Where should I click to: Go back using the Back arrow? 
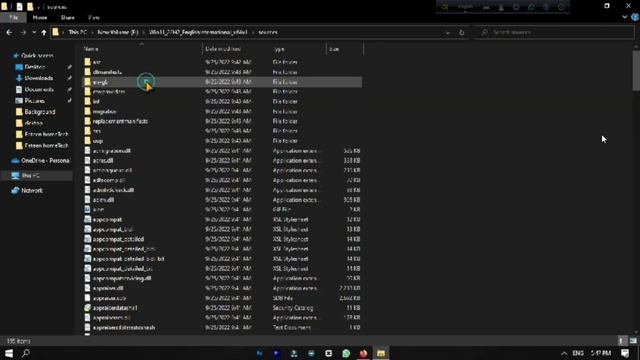point(9,32)
